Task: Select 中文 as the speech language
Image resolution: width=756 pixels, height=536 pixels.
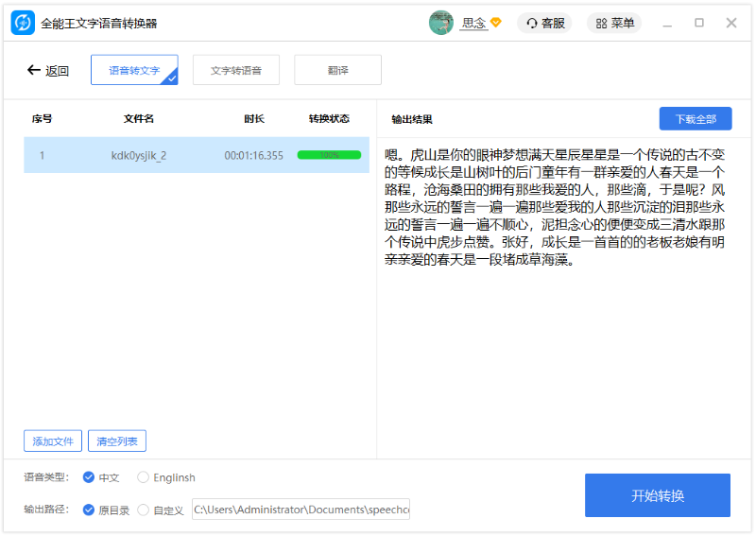Action: (x=89, y=477)
